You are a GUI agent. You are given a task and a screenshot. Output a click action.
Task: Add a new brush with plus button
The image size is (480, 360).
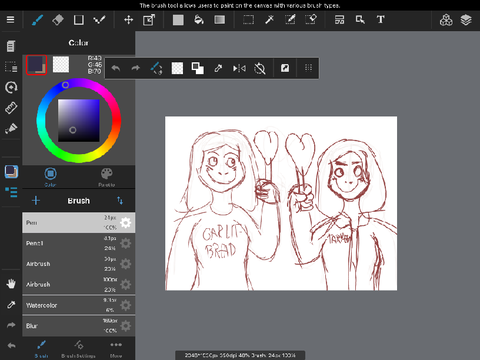36,200
